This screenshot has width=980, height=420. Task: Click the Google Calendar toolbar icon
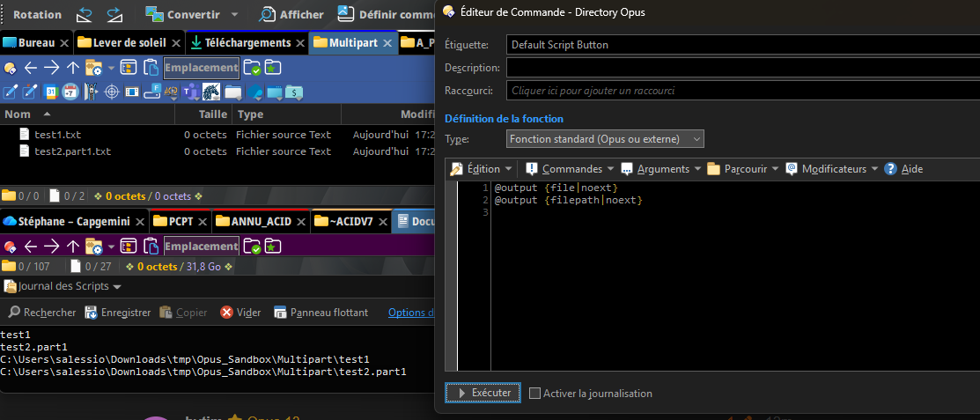[50, 92]
